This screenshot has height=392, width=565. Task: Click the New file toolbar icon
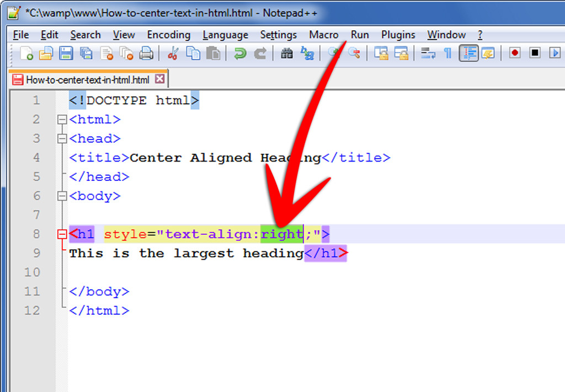(x=26, y=53)
